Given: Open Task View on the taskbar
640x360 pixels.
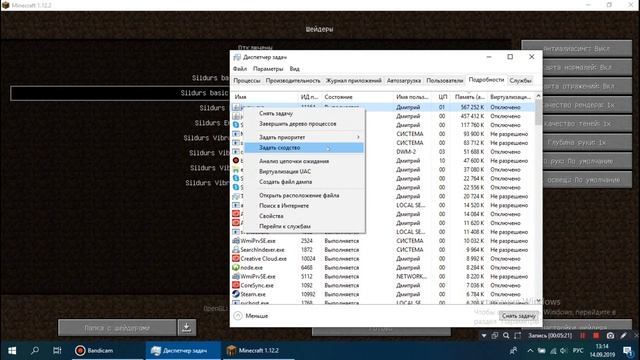Looking at the screenshot, I should (x=57, y=351).
